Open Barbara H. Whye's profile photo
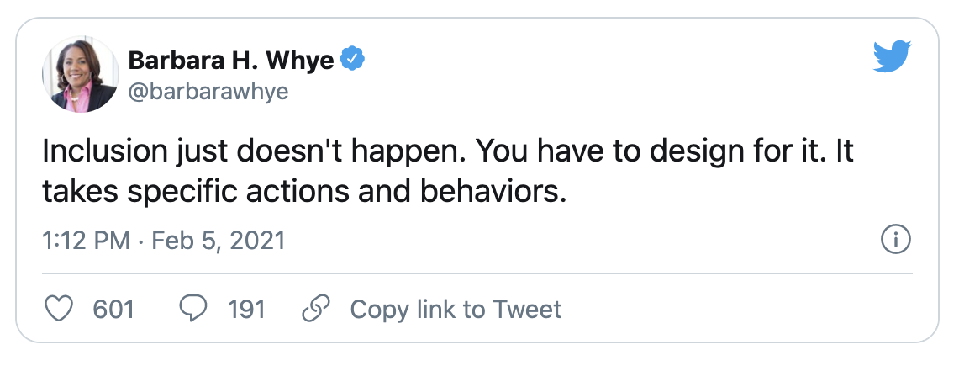The width and height of the screenshot is (980, 387). click(80, 74)
